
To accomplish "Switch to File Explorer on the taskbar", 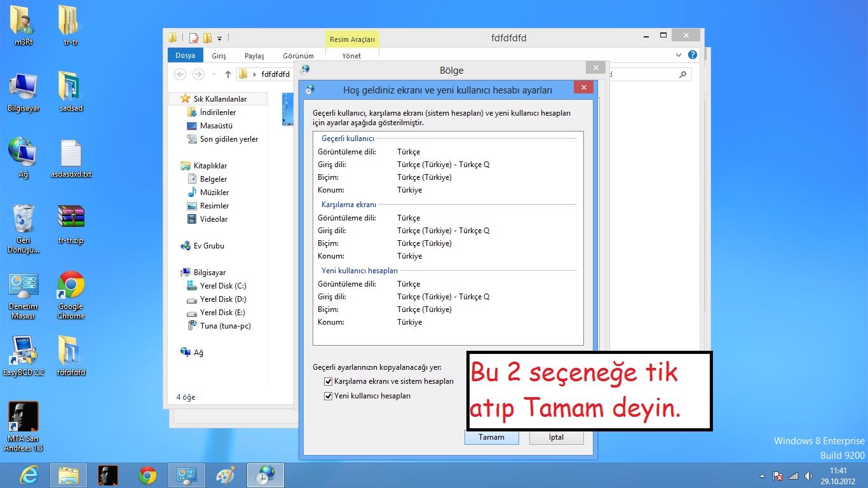I will (x=69, y=475).
